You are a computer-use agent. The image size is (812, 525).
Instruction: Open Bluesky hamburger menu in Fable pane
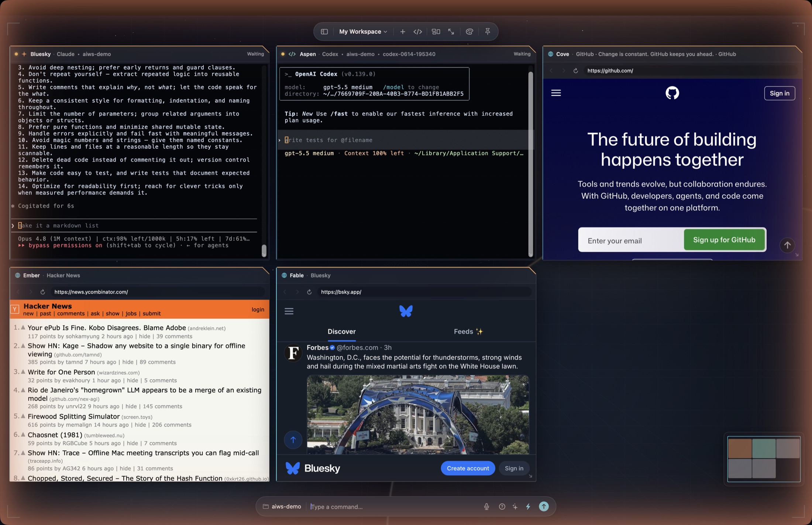click(x=289, y=311)
